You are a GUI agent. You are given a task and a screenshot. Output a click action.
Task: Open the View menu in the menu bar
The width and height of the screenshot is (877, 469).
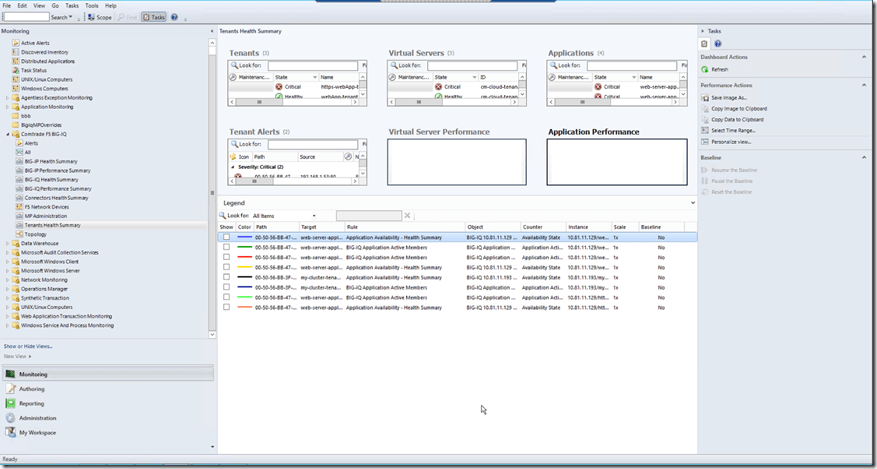coord(38,5)
